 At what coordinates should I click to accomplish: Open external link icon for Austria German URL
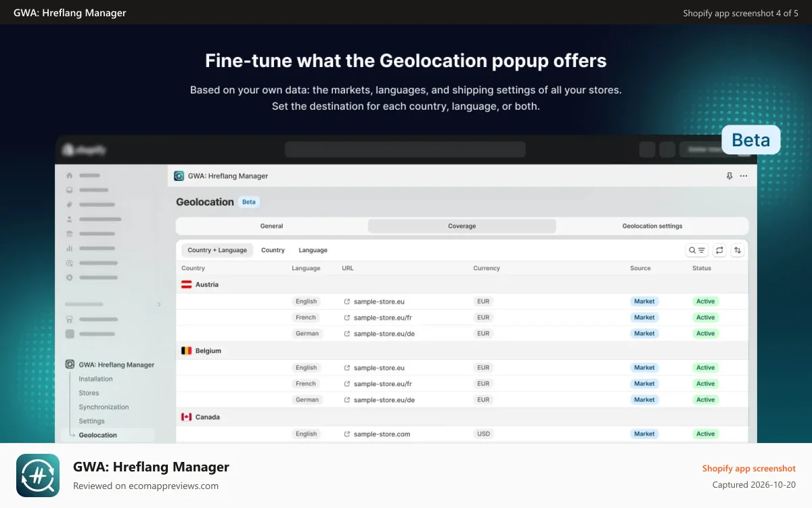(347, 334)
